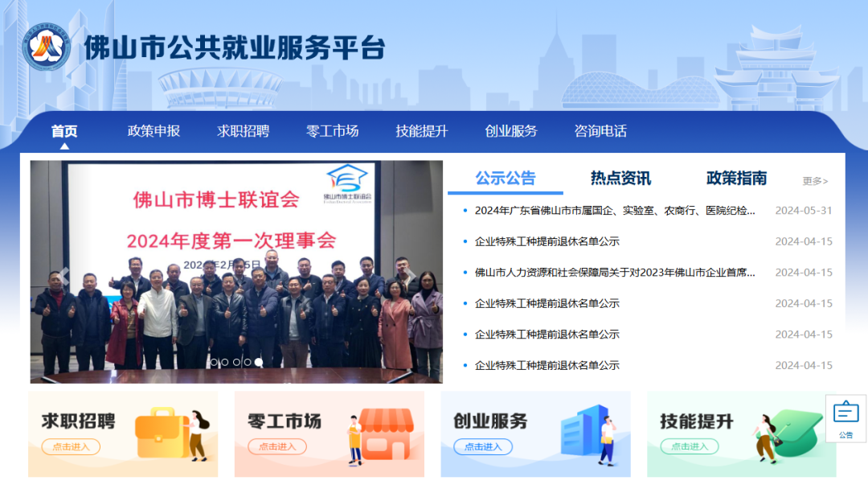Image resolution: width=868 pixels, height=493 pixels.
Task: Click the shop icon on 零工市场 card
Action: 385,434
